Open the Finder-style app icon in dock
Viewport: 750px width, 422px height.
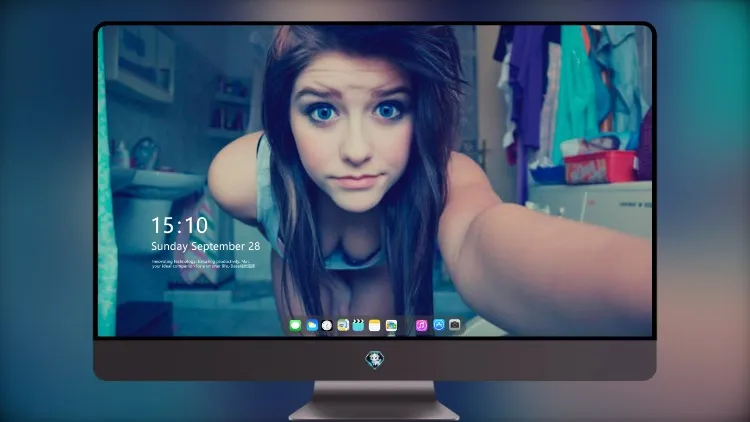tap(343, 325)
